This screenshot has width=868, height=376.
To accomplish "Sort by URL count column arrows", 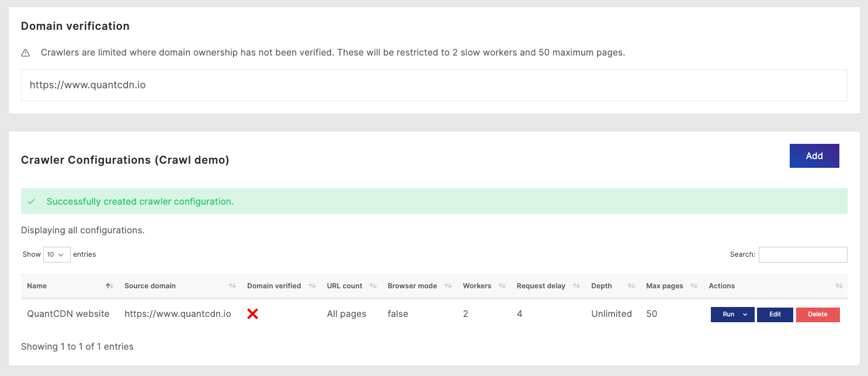I will (373, 286).
